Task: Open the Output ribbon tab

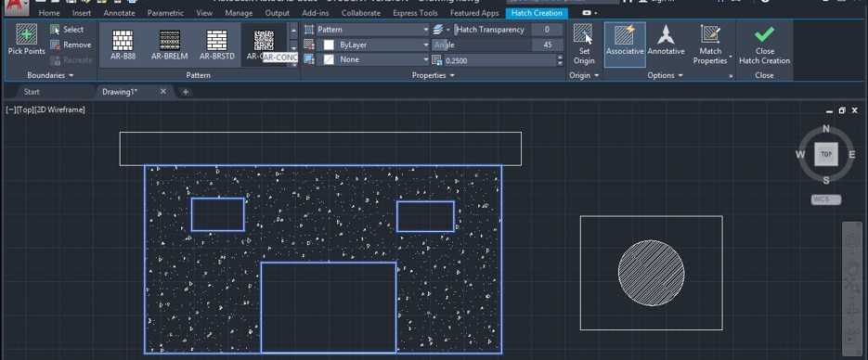Action: tap(278, 13)
